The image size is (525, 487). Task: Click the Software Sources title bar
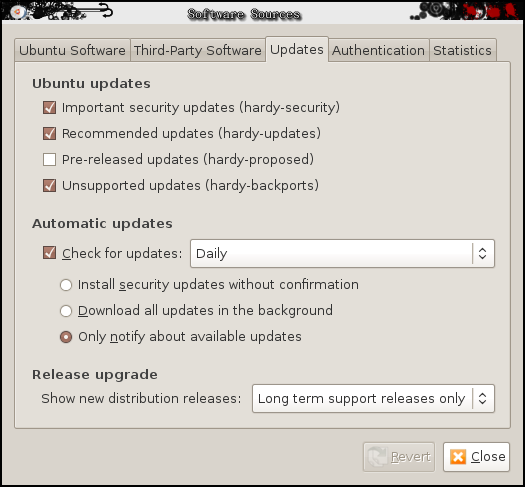(x=244, y=14)
